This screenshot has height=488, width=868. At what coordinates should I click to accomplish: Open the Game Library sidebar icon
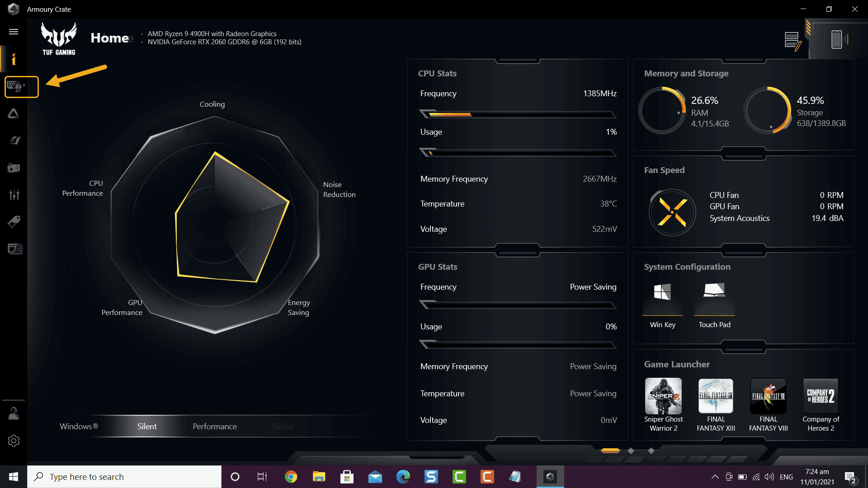tap(14, 168)
